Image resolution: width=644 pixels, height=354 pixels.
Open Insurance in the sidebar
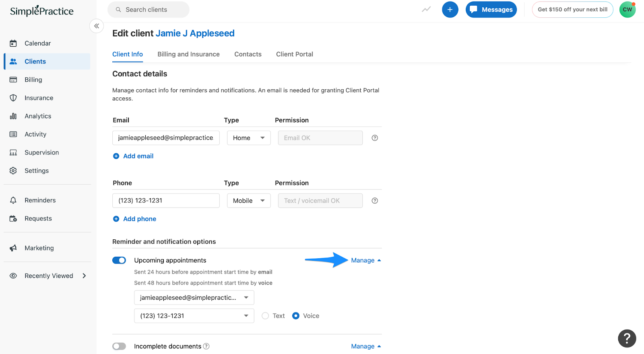(x=47, y=98)
